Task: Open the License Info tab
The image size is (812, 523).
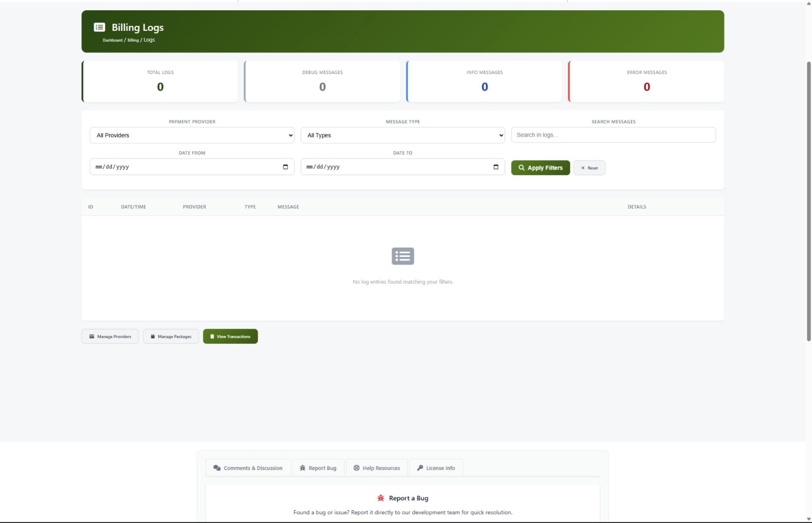Action: [436, 468]
